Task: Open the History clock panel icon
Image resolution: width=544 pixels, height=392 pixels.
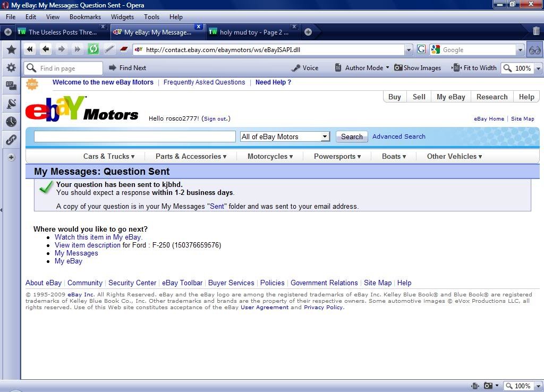Action: [11, 122]
